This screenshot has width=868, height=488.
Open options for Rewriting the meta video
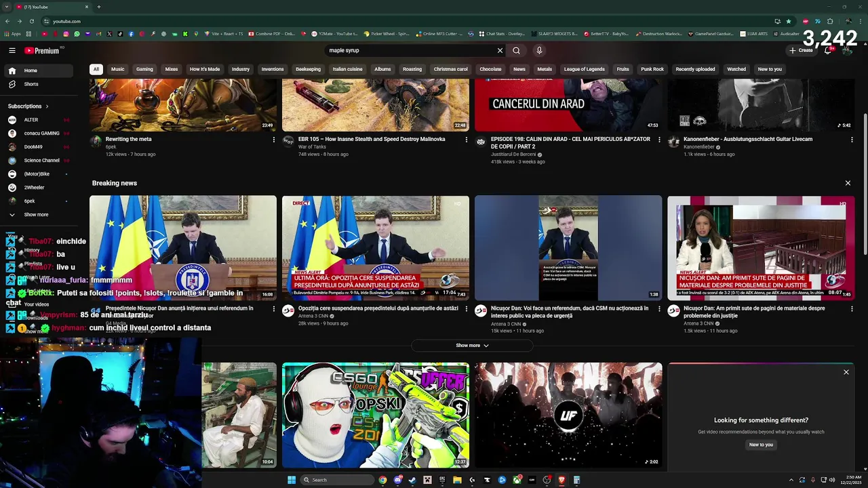tap(274, 140)
